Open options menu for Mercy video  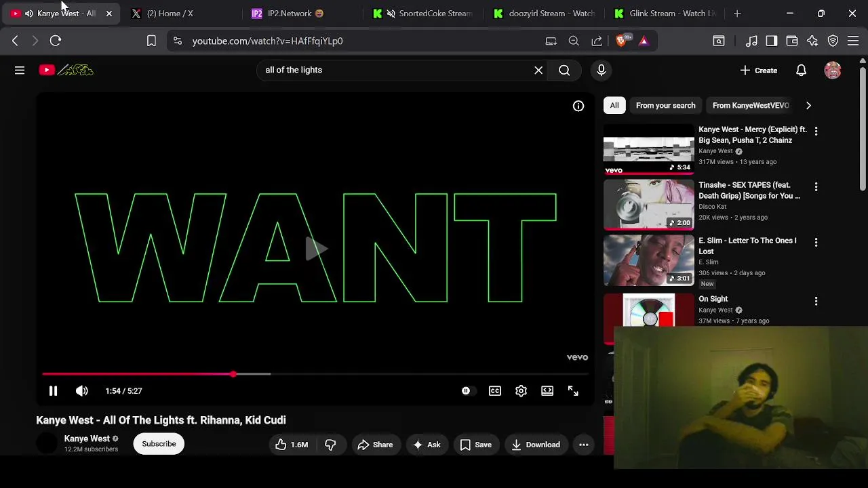pos(816,131)
